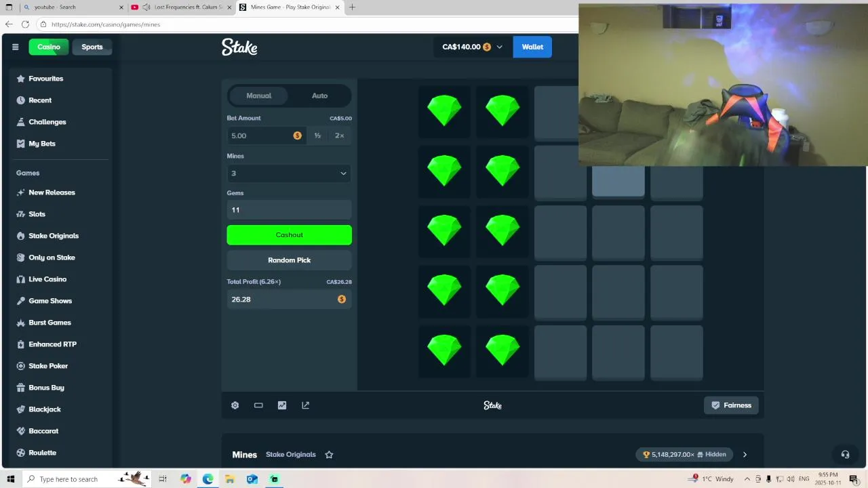Click the coin icon in the Bet Amount field
Screen dimensions: 868x488
pos(297,136)
